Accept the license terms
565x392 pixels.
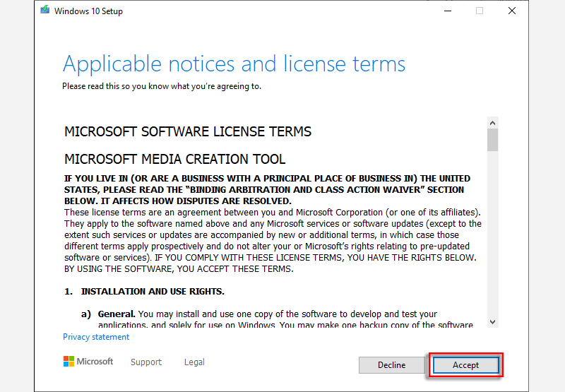465,365
